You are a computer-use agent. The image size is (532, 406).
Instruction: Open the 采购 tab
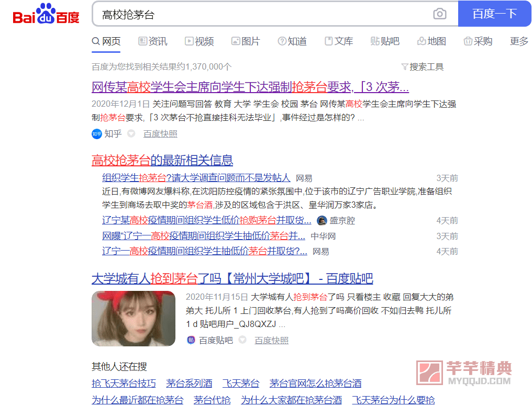(478, 41)
